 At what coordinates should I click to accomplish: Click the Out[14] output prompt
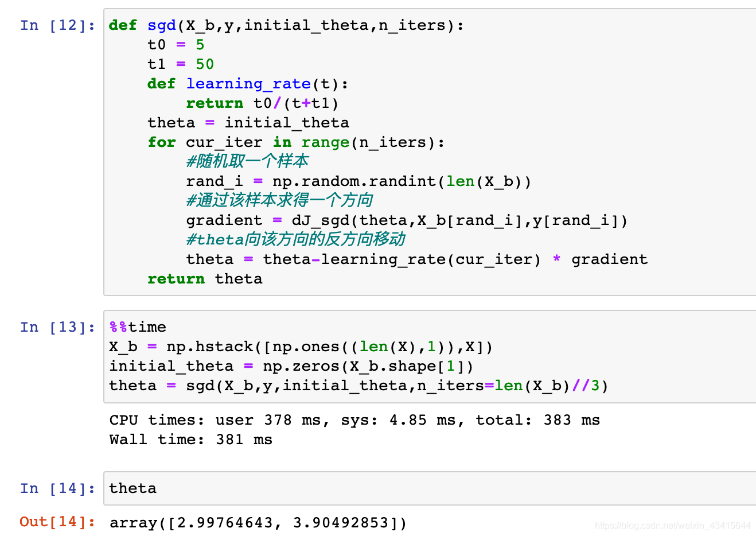click(x=57, y=522)
